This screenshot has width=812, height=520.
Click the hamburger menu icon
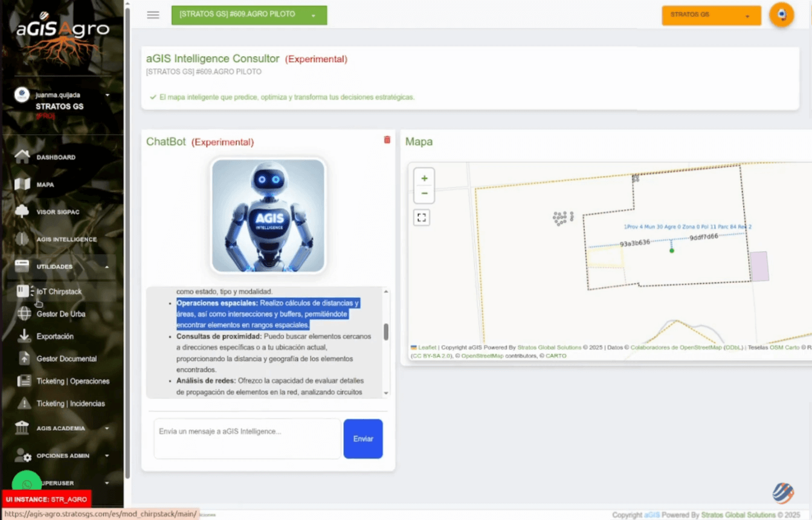(x=153, y=15)
